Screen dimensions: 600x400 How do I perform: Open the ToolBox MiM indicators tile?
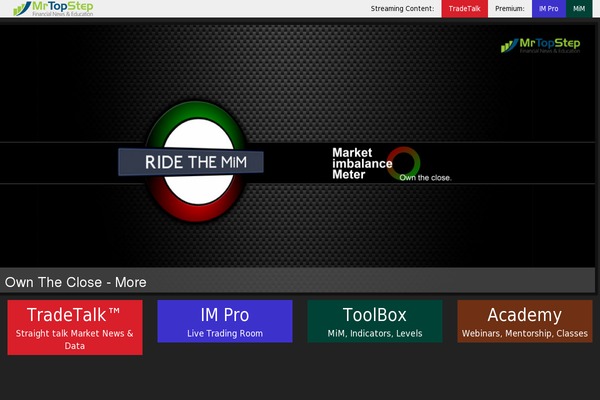pos(375,321)
